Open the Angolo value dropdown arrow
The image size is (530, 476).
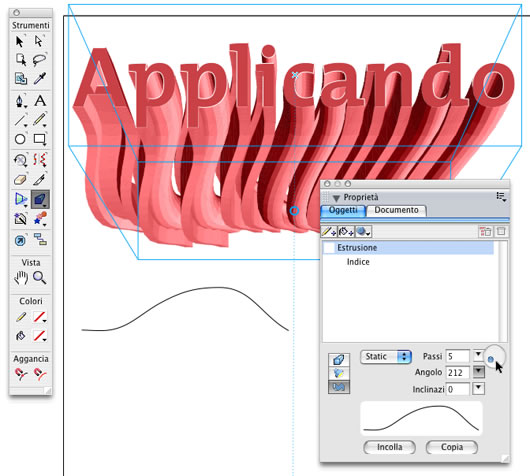[479, 372]
